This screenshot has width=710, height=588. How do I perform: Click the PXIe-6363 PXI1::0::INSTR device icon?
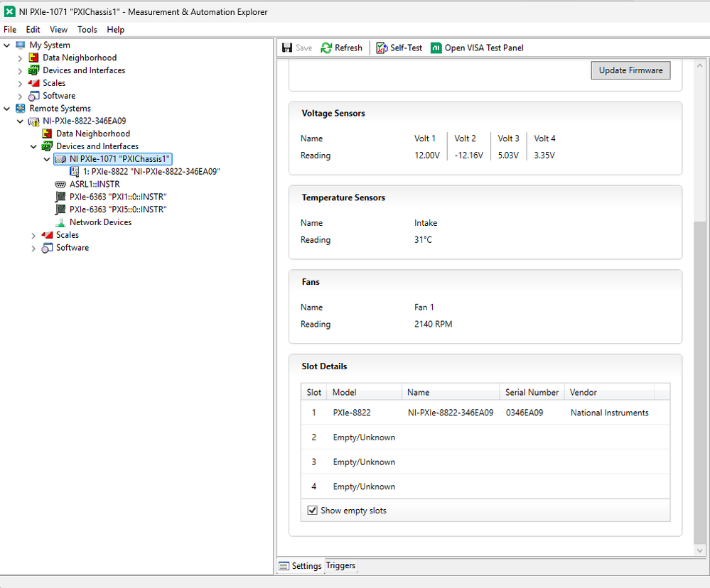coord(60,197)
